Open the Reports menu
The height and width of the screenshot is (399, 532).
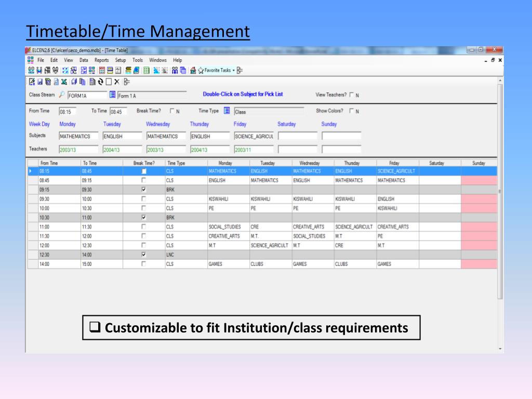click(x=101, y=60)
